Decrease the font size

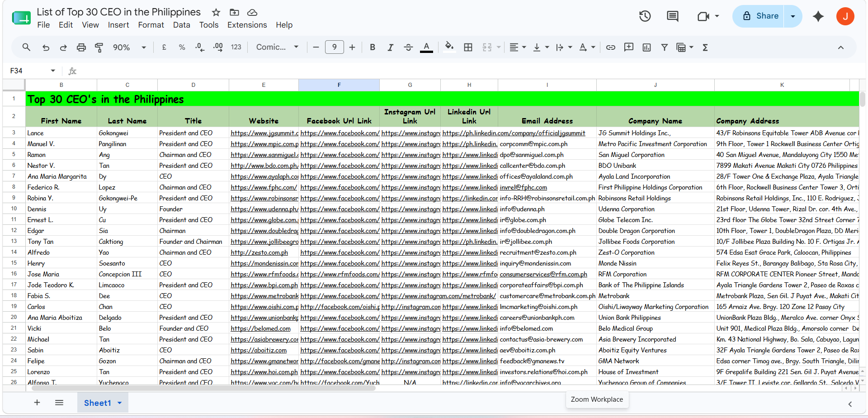tap(316, 47)
